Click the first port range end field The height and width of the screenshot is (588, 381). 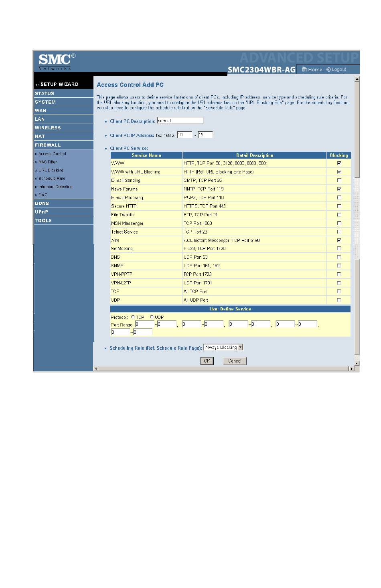click(x=167, y=324)
